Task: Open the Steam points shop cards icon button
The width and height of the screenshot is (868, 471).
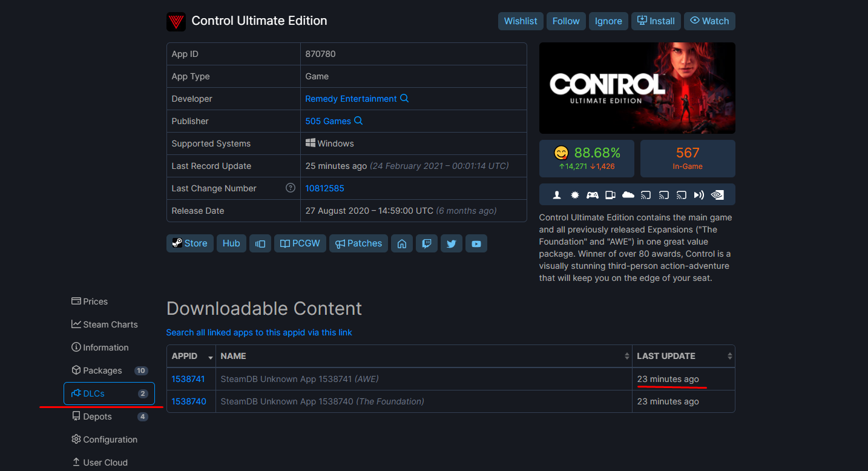Action: (260, 243)
